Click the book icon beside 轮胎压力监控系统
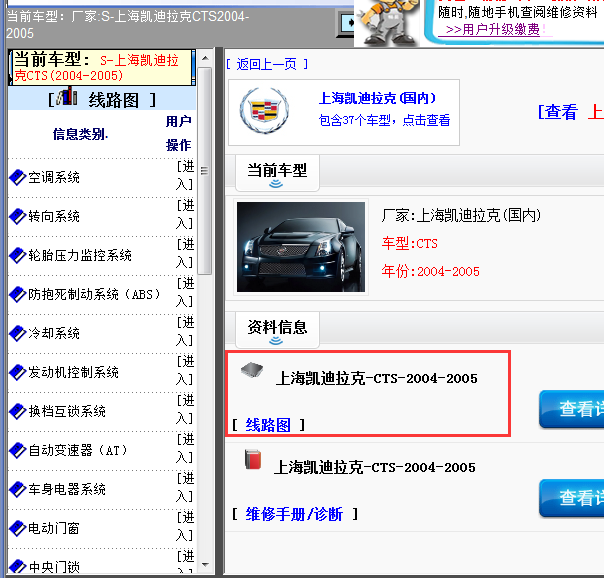This screenshot has height=578, width=604. 17,255
